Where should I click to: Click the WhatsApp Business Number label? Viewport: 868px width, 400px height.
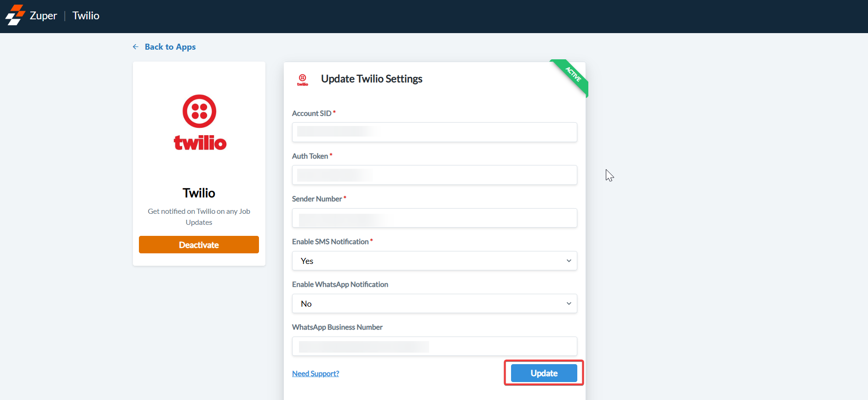[337, 327]
